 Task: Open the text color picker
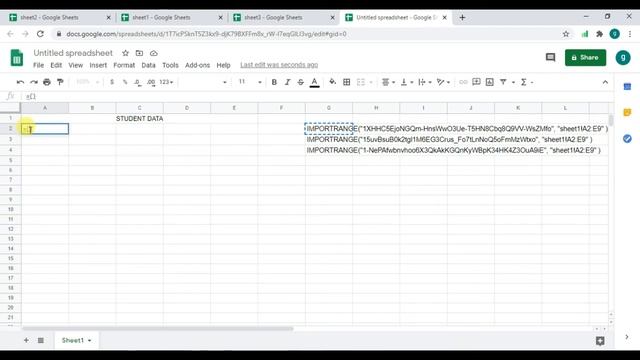(x=314, y=82)
